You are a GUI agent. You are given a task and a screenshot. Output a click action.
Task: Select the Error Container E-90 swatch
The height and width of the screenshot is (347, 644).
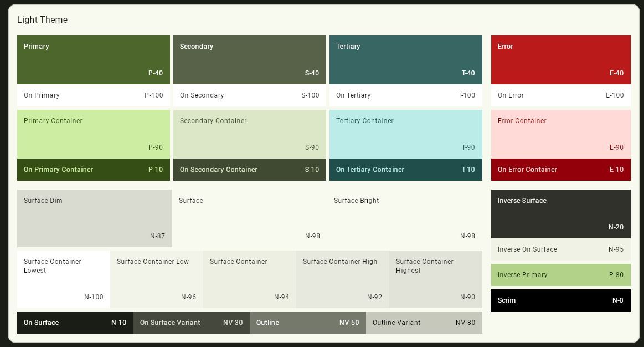pyautogui.click(x=560, y=134)
